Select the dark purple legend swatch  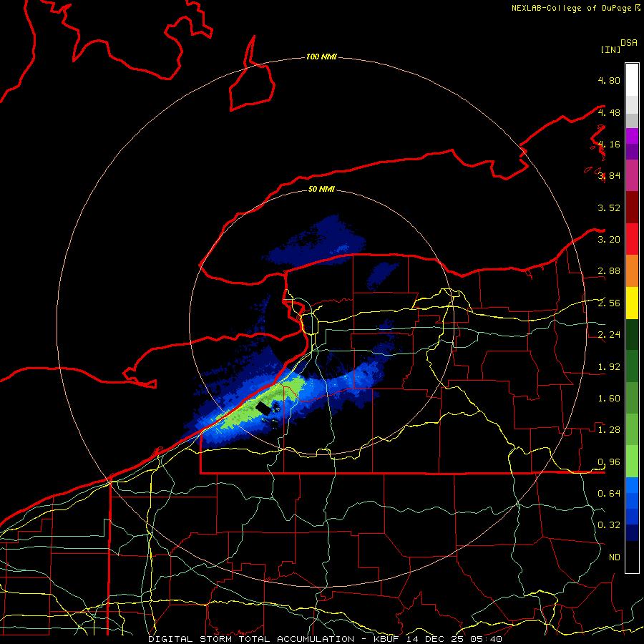(632, 152)
